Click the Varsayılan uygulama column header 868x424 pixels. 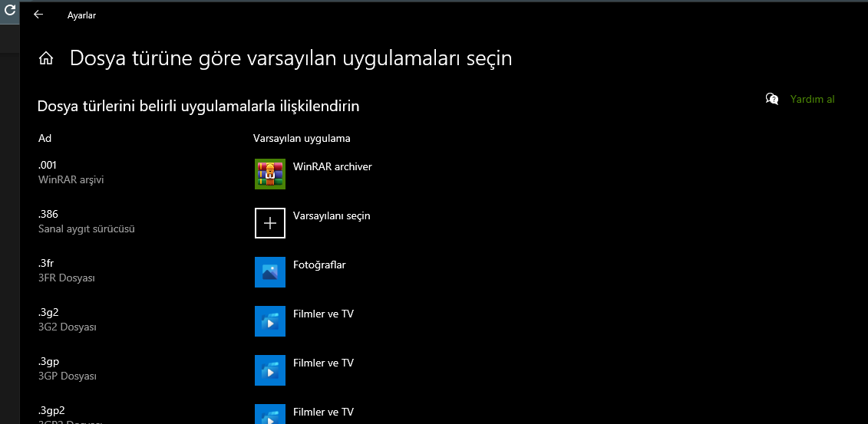tap(302, 138)
